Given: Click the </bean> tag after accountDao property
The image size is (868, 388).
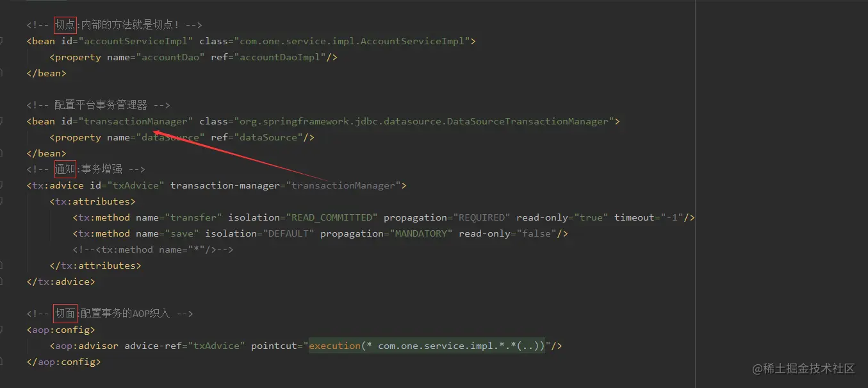Looking at the screenshot, I should click(x=47, y=73).
